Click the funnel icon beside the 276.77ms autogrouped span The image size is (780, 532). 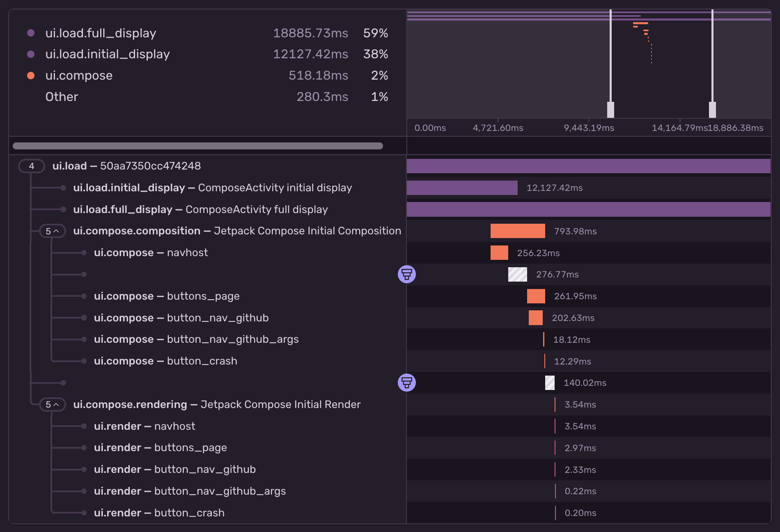(406, 274)
